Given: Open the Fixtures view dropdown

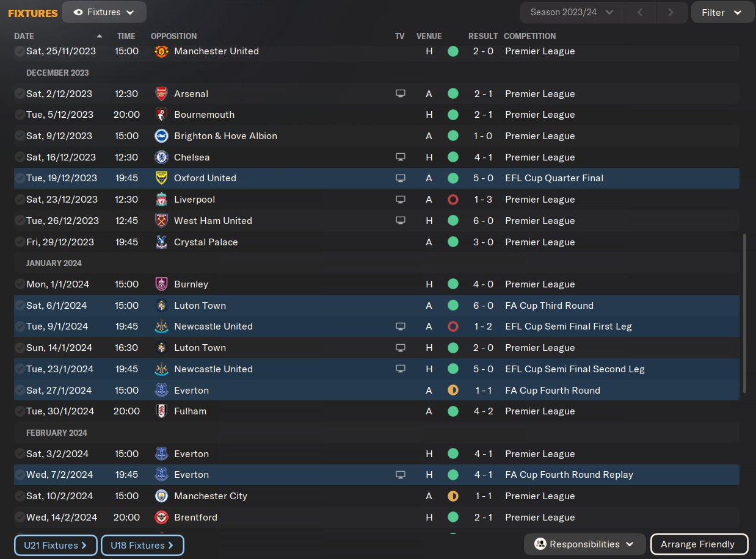Looking at the screenshot, I should 104,12.
